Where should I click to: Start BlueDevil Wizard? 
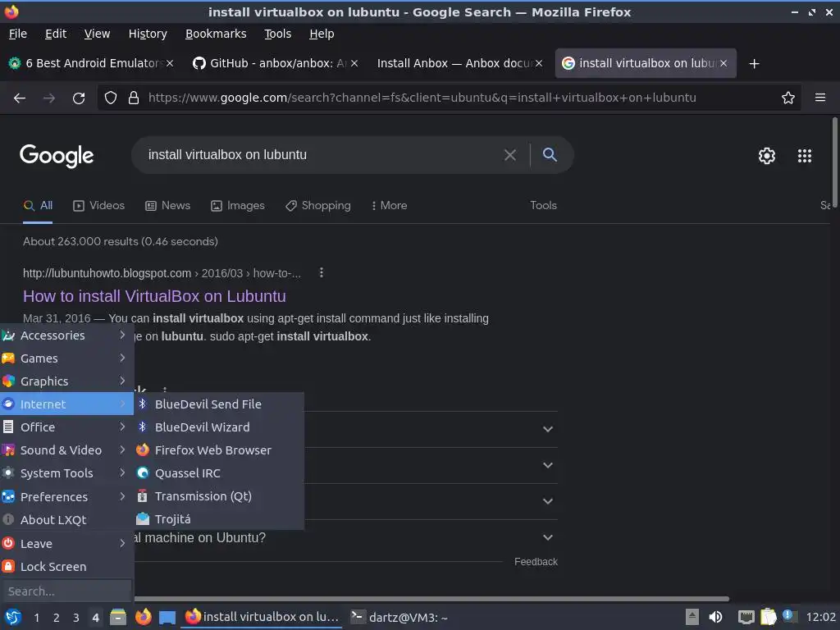(218, 427)
